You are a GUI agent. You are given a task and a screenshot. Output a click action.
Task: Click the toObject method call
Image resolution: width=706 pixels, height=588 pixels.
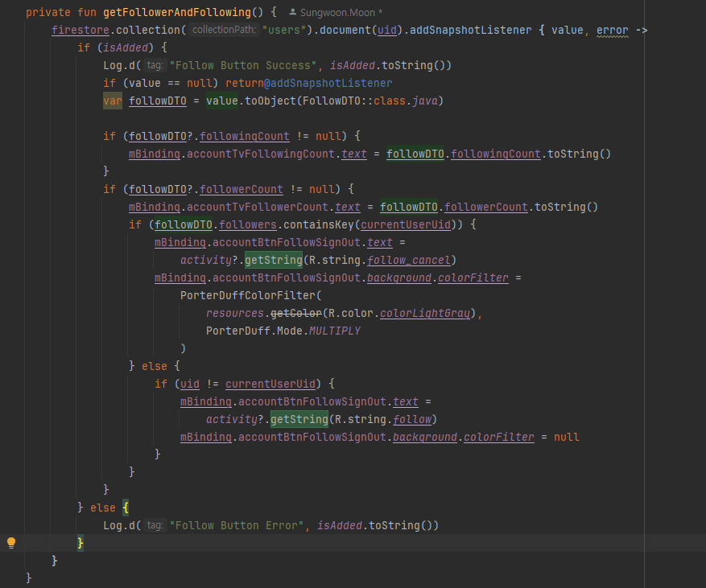pyautogui.click(x=270, y=101)
